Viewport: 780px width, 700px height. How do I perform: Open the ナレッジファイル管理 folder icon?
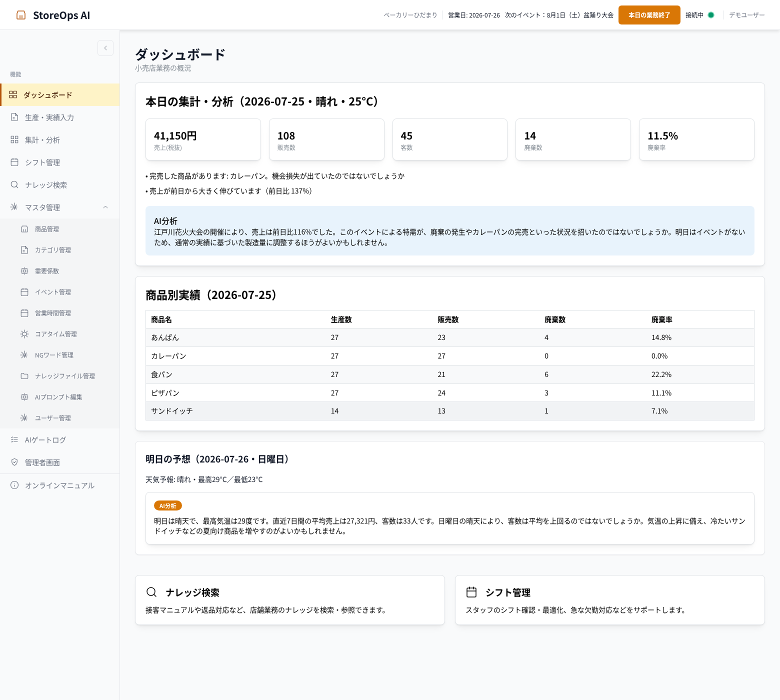tap(24, 376)
